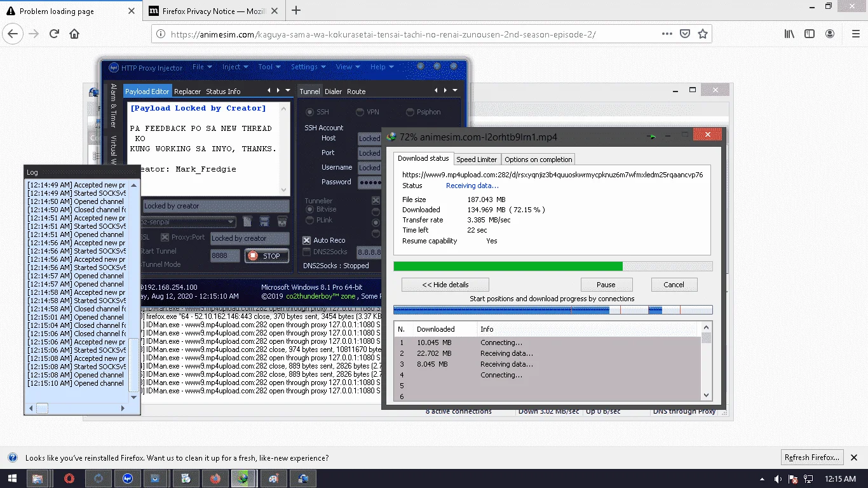Open the View menu dropdown

click(348, 67)
